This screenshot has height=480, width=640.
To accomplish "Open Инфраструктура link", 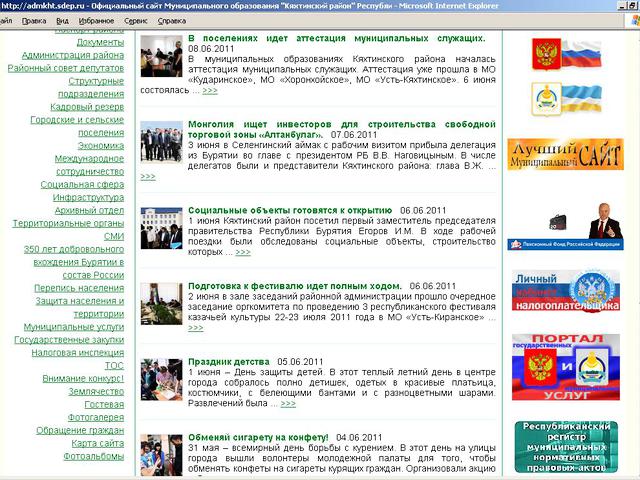I will click(x=88, y=198).
